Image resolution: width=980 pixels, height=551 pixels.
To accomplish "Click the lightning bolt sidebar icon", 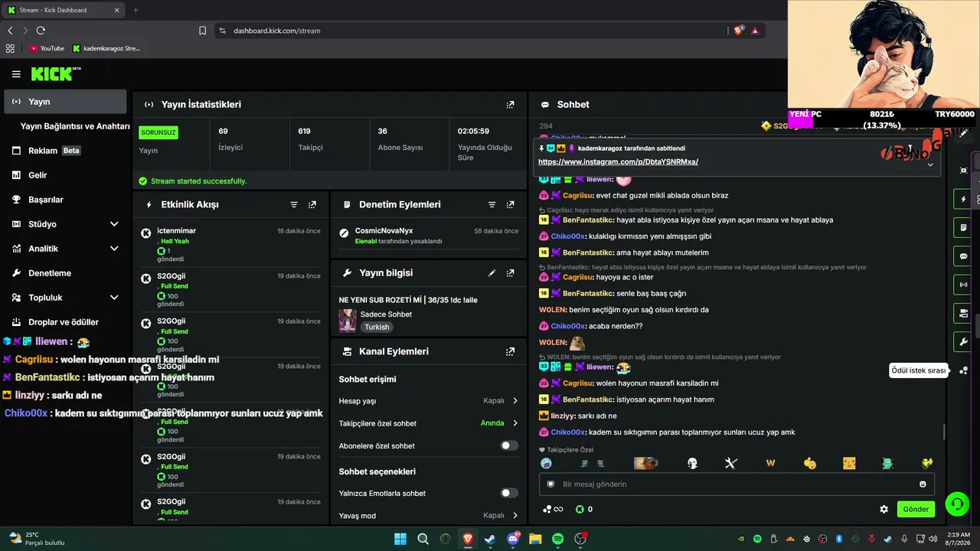I will click(x=964, y=199).
